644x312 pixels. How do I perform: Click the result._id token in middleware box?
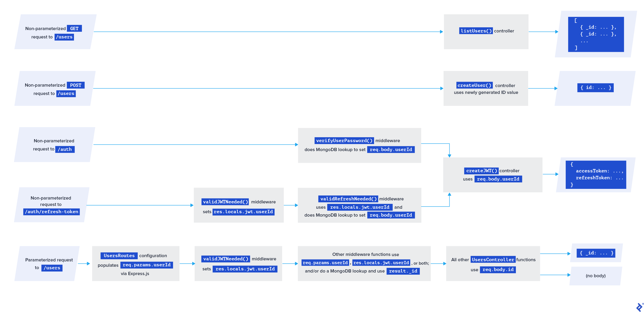[403, 271]
